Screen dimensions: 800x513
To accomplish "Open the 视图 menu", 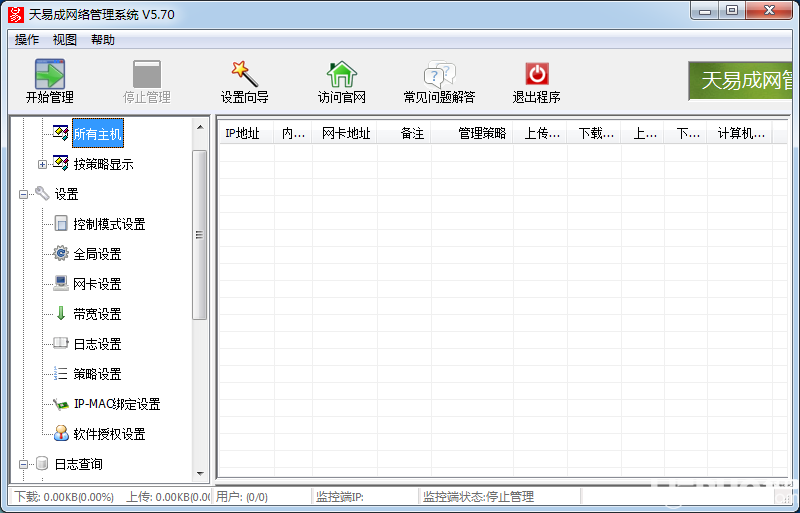I will tap(65, 40).
